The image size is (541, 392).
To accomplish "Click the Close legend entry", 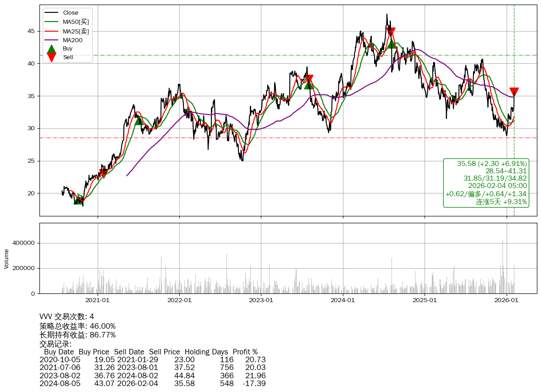I will [71, 13].
